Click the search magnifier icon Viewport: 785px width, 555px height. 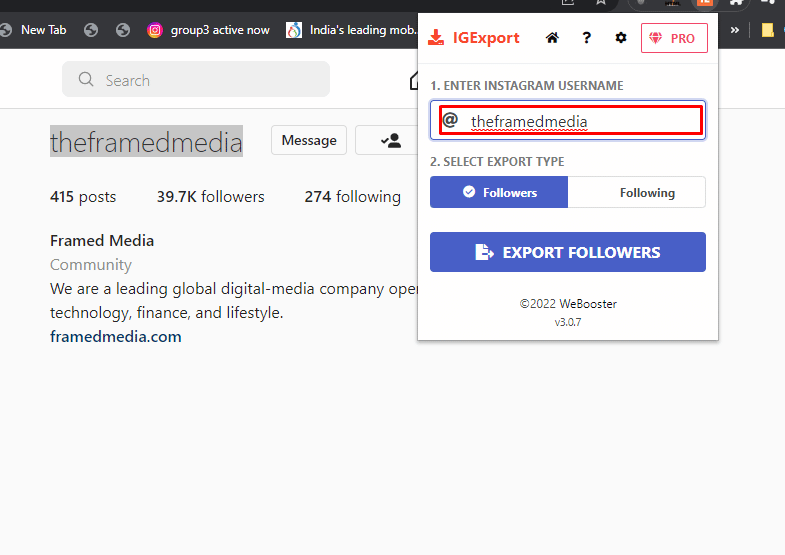pyautogui.click(x=86, y=79)
